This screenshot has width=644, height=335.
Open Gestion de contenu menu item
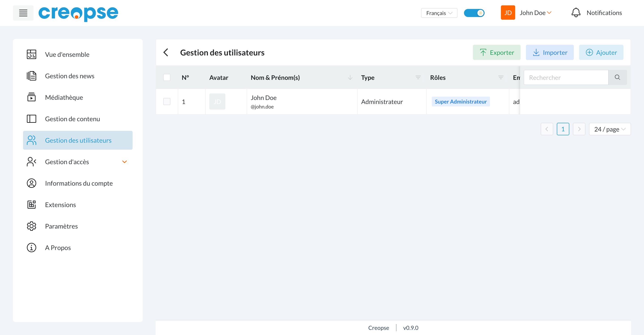pyautogui.click(x=78, y=119)
